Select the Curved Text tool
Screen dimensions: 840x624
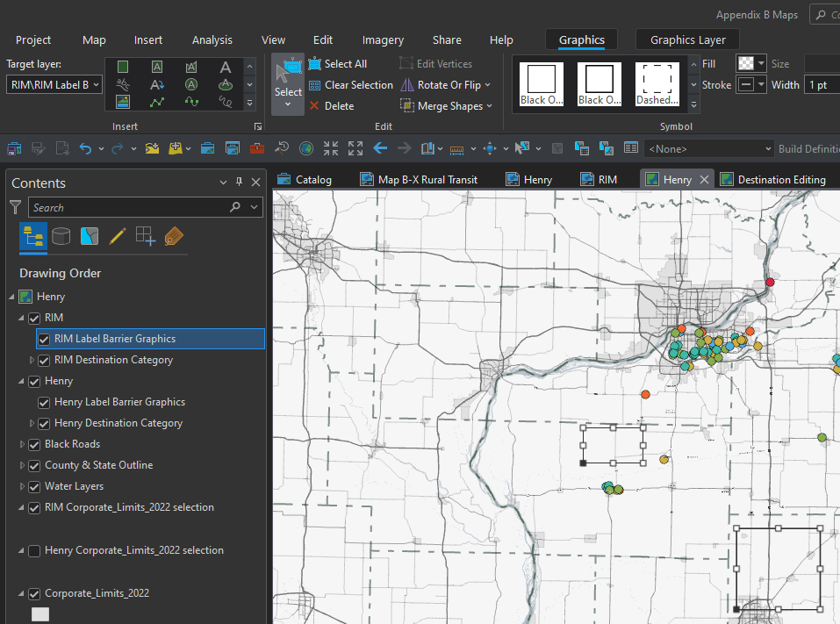(123, 84)
